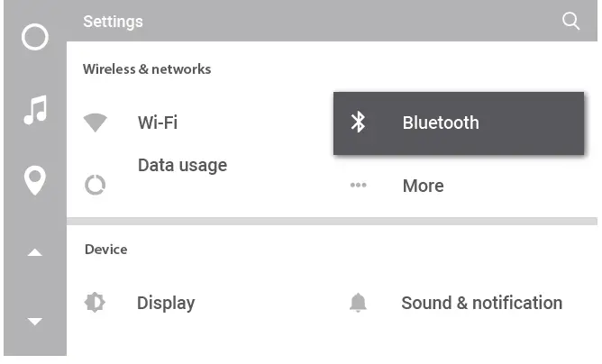Click the Data usage circle icon
Image resolution: width=602 pixels, height=364 pixels.
[95, 186]
